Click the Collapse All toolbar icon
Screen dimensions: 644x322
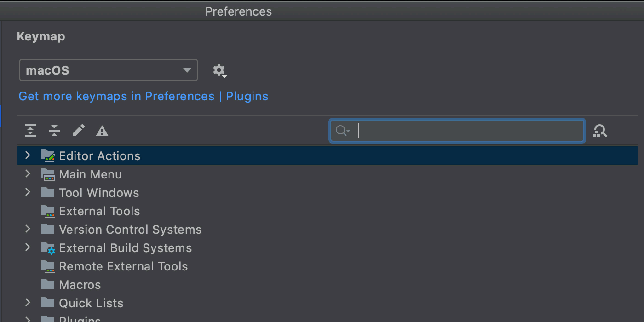[x=54, y=131]
